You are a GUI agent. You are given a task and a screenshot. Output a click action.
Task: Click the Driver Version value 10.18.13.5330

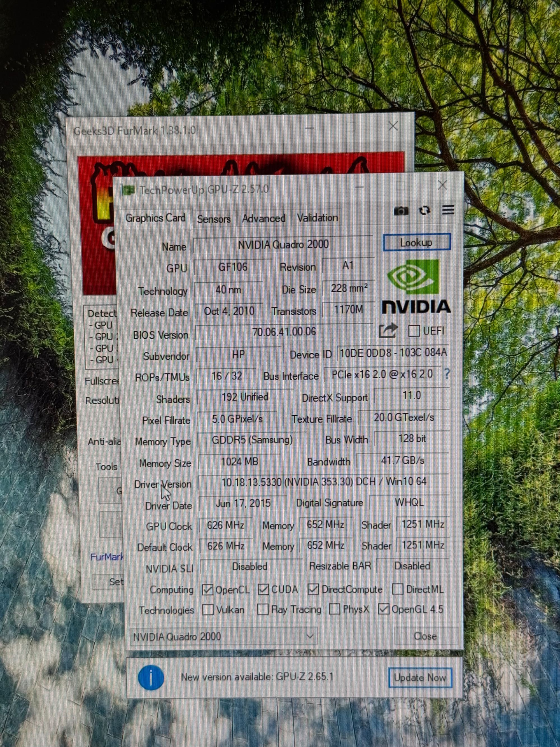tap(324, 482)
